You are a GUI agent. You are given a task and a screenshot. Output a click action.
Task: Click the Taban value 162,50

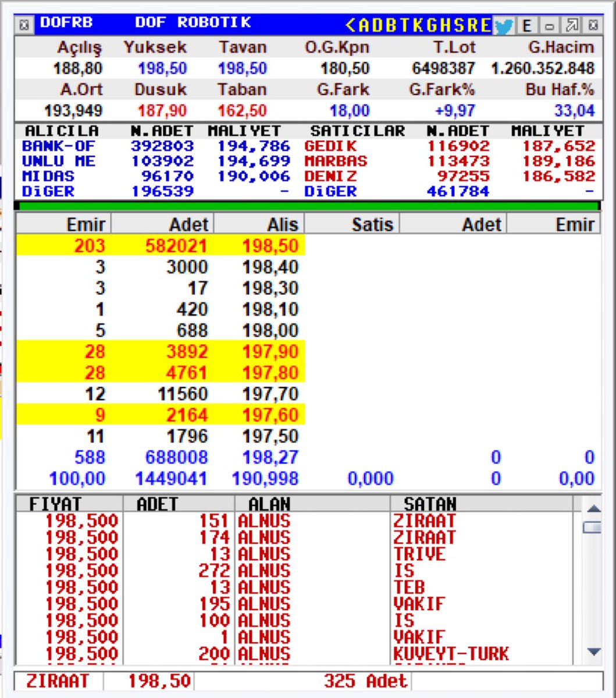tap(242, 111)
